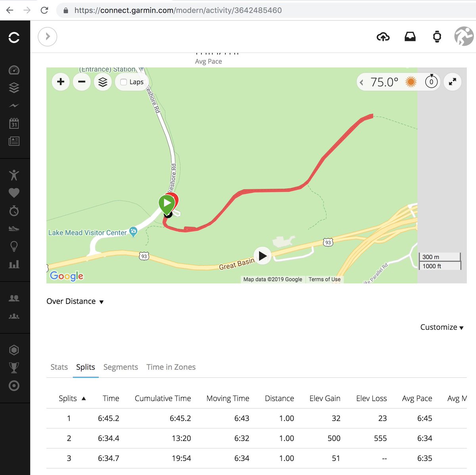Open the Customize dropdown
476x475 pixels.
click(x=441, y=327)
